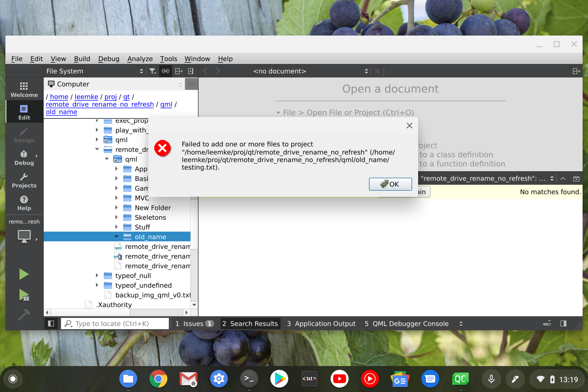Split the File System side panel

pyautogui.click(x=179, y=71)
